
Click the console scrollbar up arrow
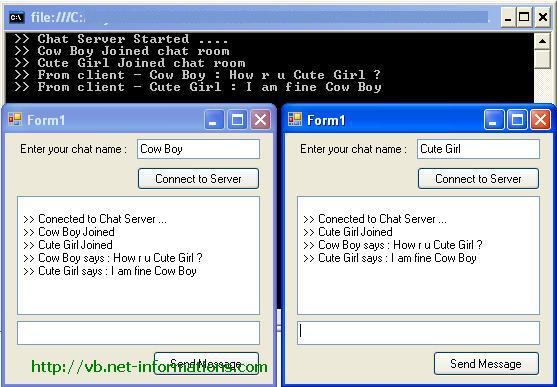[542, 41]
